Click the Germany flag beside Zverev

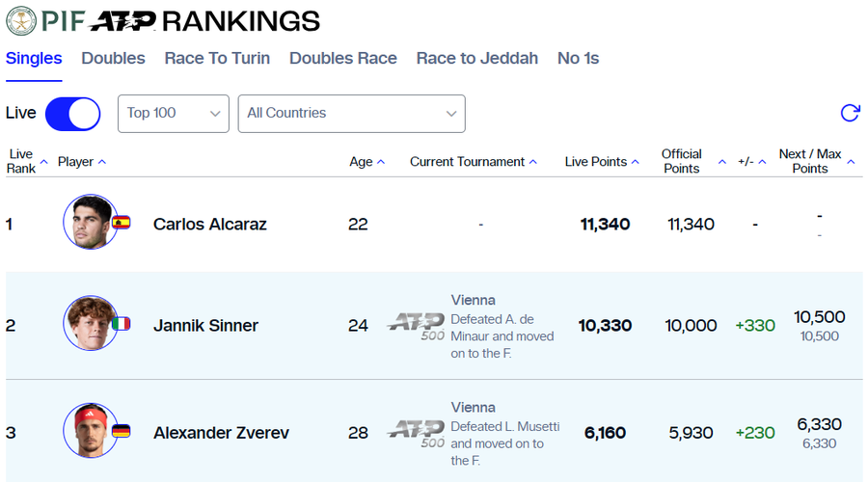(x=122, y=431)
